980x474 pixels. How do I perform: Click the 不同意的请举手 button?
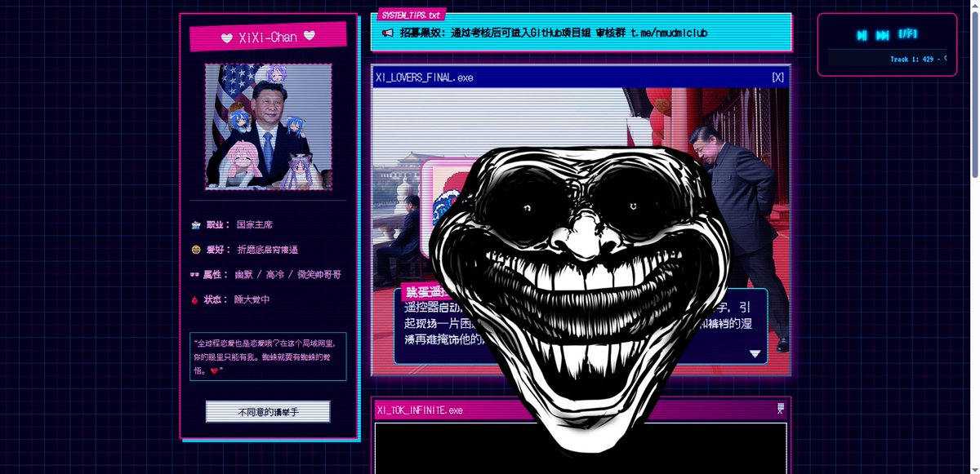pos(268,412)
